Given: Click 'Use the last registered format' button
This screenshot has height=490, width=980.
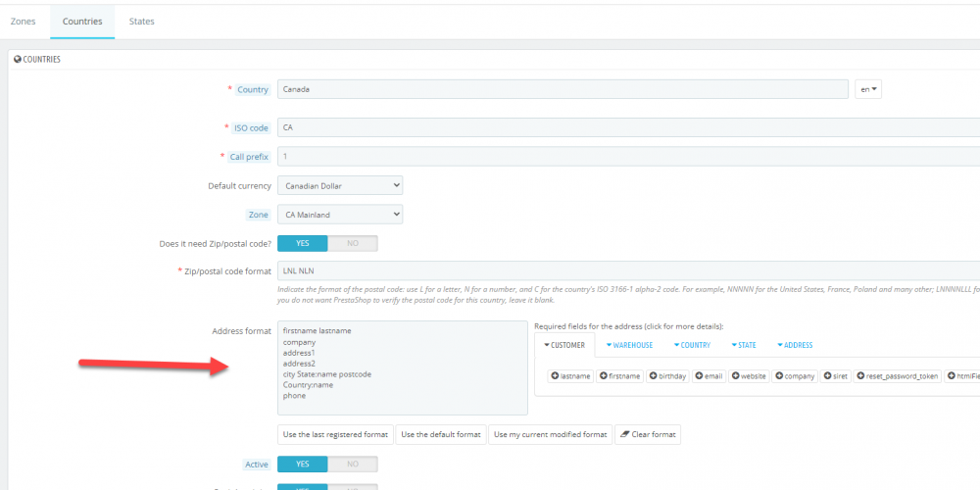Looking at the screenshot, I should 335,434.
